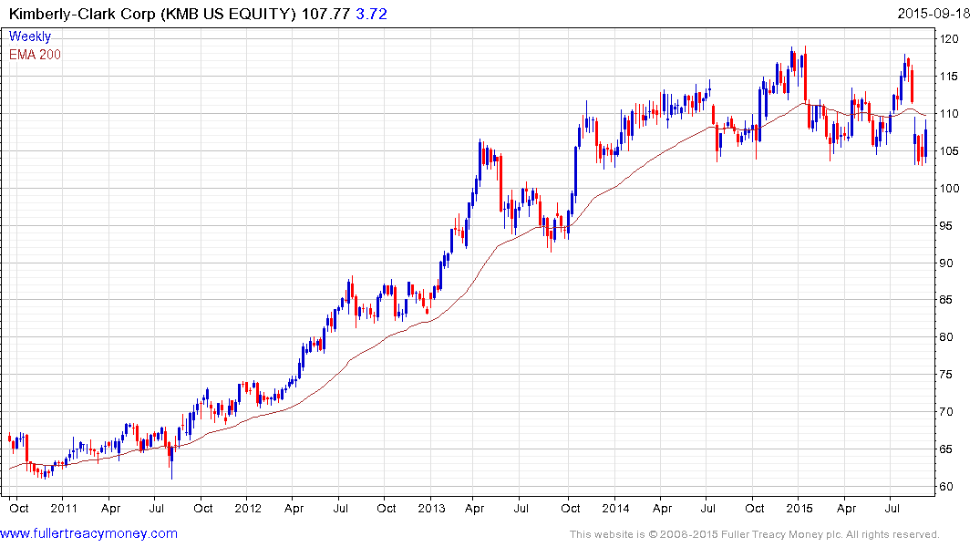Click the 2012 year axis label

coord(247,508)
